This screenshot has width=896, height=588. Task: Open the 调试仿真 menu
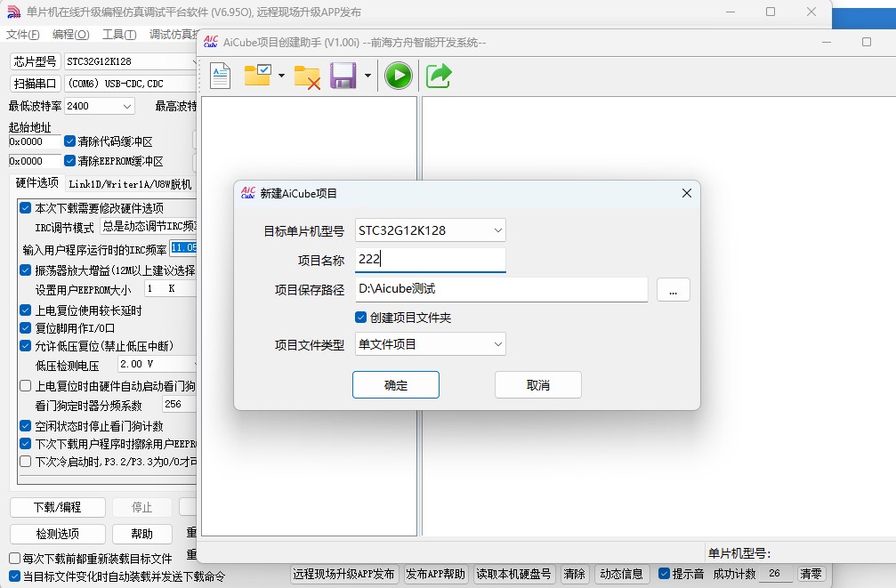[x=174, y=35]
